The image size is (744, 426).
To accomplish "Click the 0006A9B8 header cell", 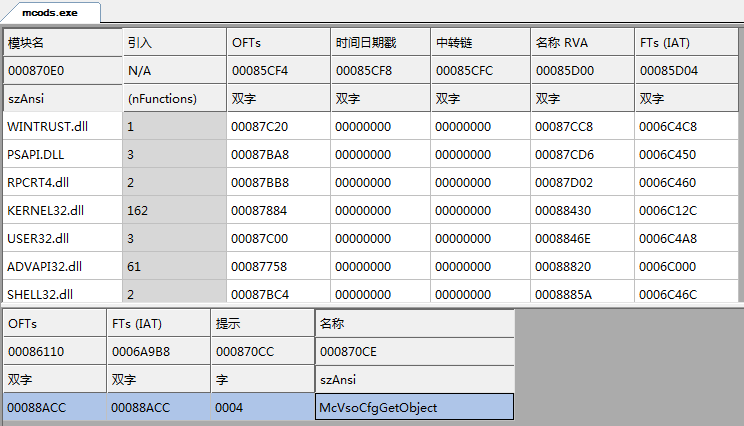I will point(158,352).
